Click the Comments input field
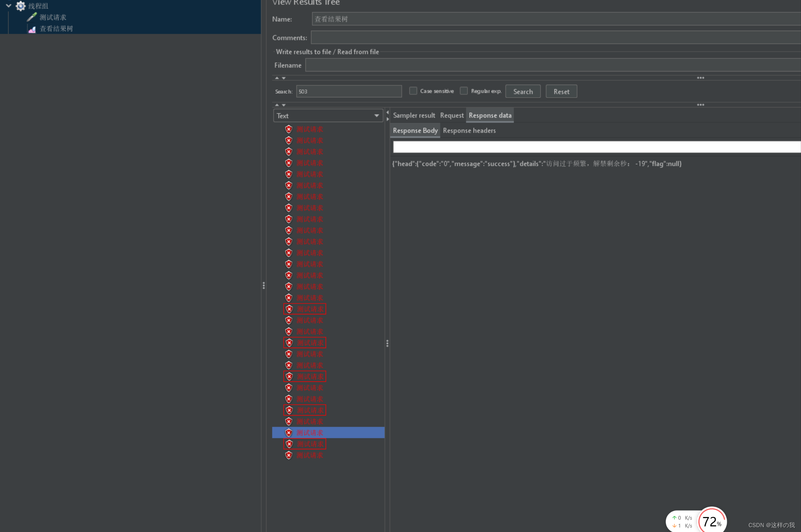 coord(556,37)
